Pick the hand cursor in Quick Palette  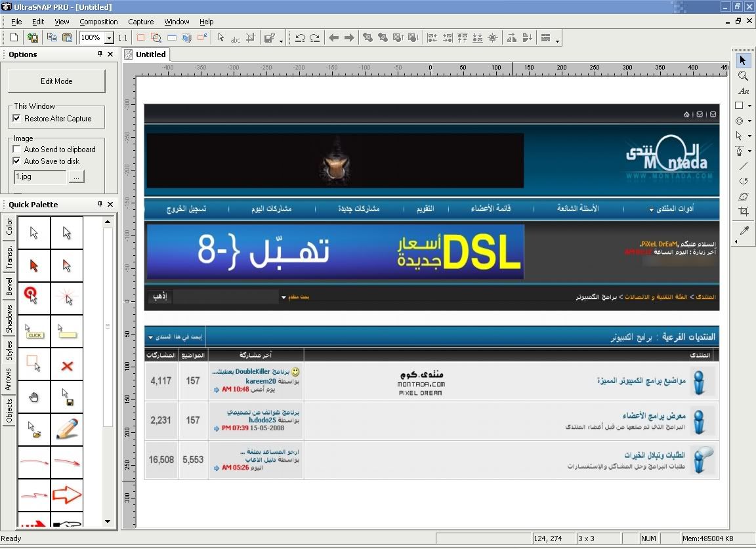click(x=33, y=397)
